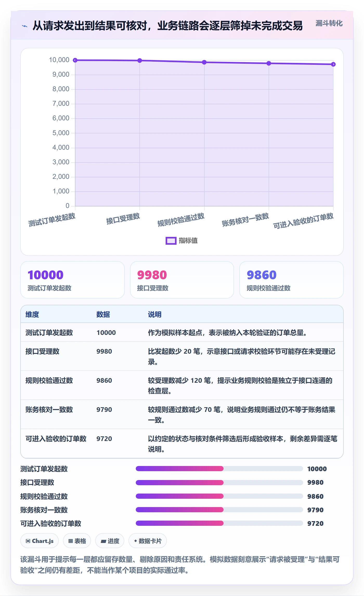Image resolution: width=364 pixels, height=596 pixels.
Task: Click chart point for 测试订单发起数
Action: (x=75, y=60)
